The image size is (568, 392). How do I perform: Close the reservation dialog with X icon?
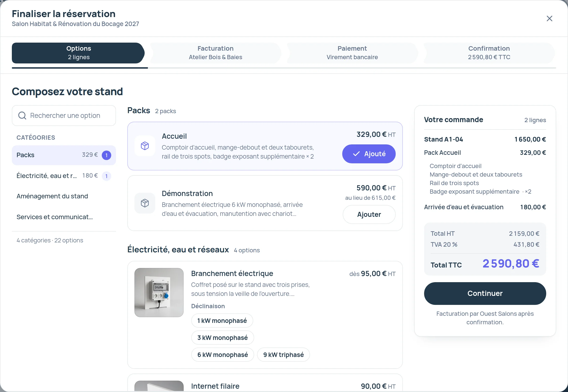(x=549, y=18)
